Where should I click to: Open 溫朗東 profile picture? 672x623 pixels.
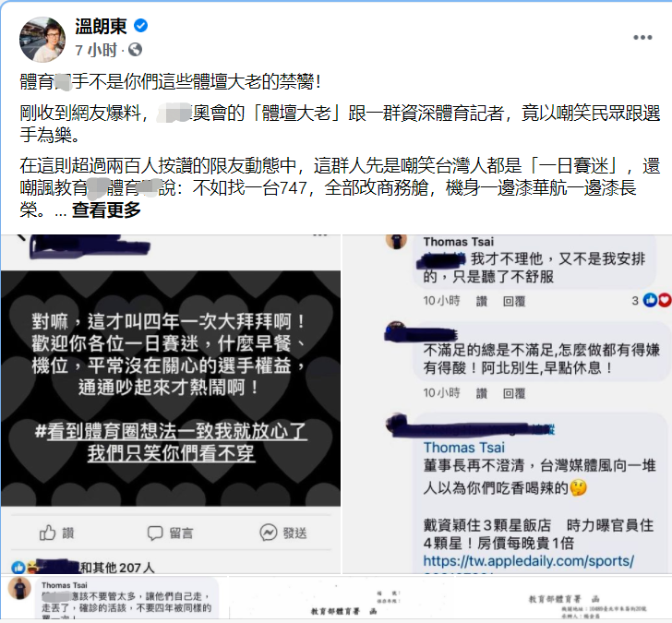pos(42,40)
